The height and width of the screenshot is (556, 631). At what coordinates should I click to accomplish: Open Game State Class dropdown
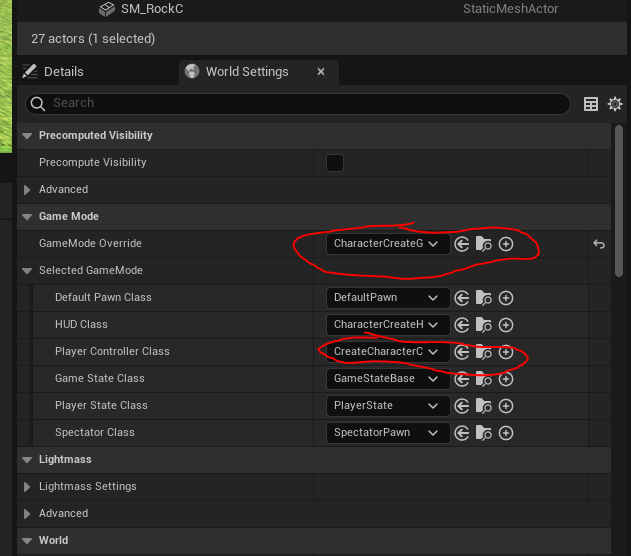click(388, 379)
